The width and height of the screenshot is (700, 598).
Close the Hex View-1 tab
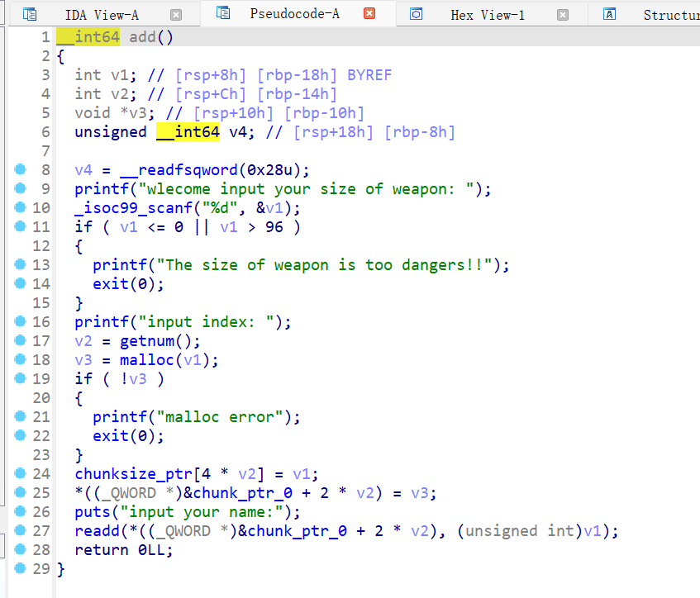pos(563,15)
